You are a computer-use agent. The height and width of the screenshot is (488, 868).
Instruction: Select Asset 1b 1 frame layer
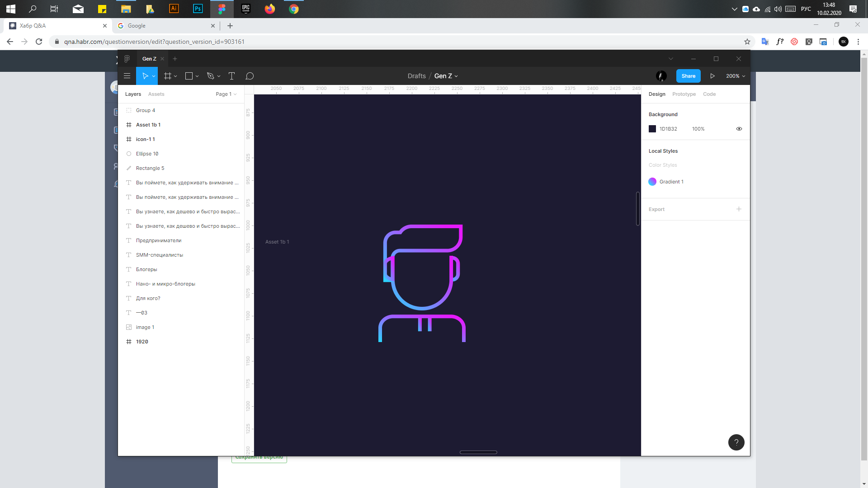(181, 125)
